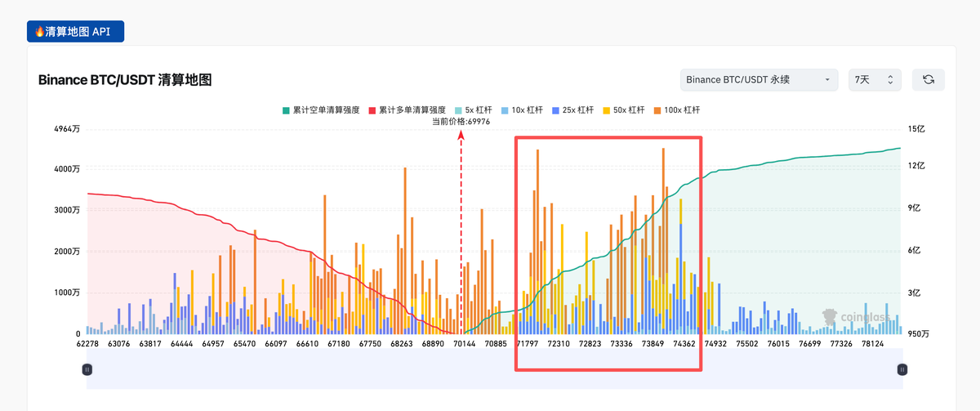
Task: Toggle 累计多单清算强度 legend series
Action: click(x=408, y=109)
